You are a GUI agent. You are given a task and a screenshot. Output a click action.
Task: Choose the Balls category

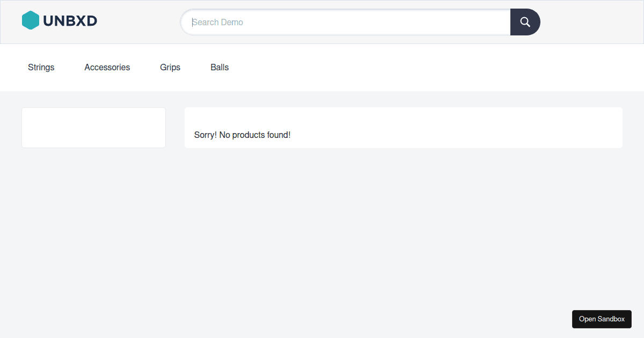(219, 67)
